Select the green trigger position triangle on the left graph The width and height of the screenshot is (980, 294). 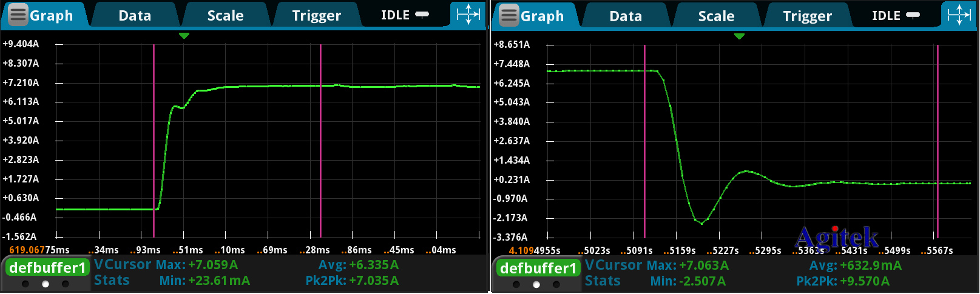(x=184, y=36)
